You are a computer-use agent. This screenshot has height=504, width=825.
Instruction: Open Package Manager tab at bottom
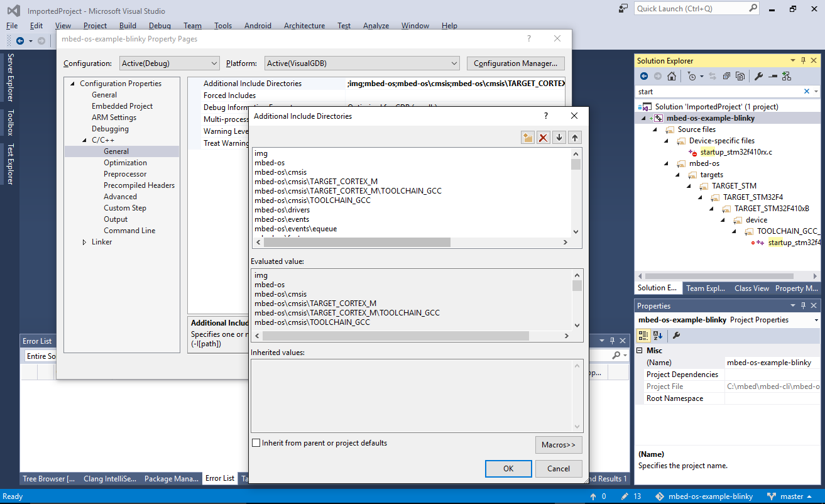(171, 479)
